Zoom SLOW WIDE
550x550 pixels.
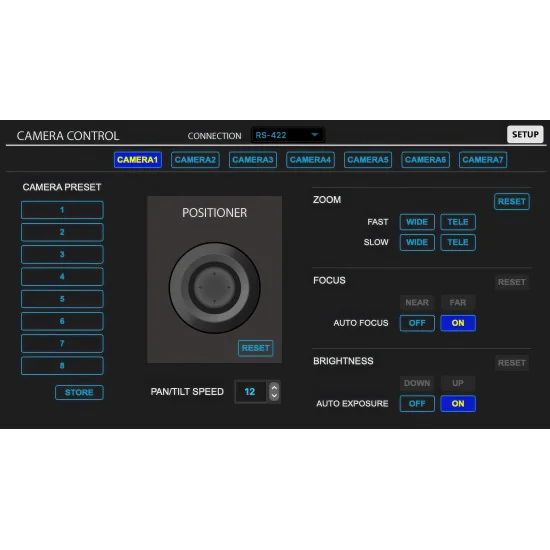(417, 242)
